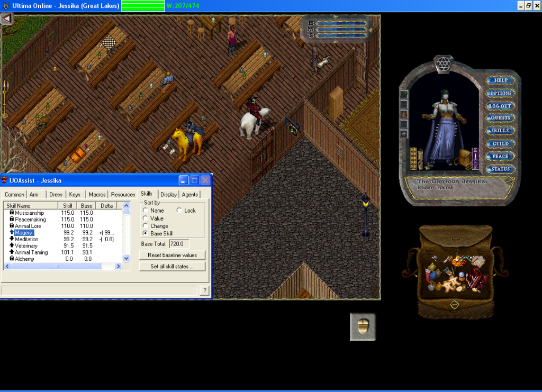Open the Agents tab

190,195
